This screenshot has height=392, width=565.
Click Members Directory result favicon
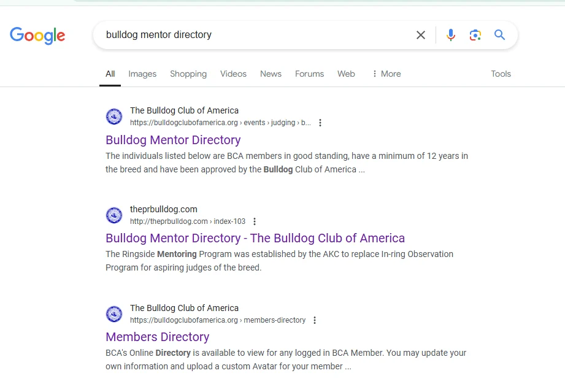(114, 314)
